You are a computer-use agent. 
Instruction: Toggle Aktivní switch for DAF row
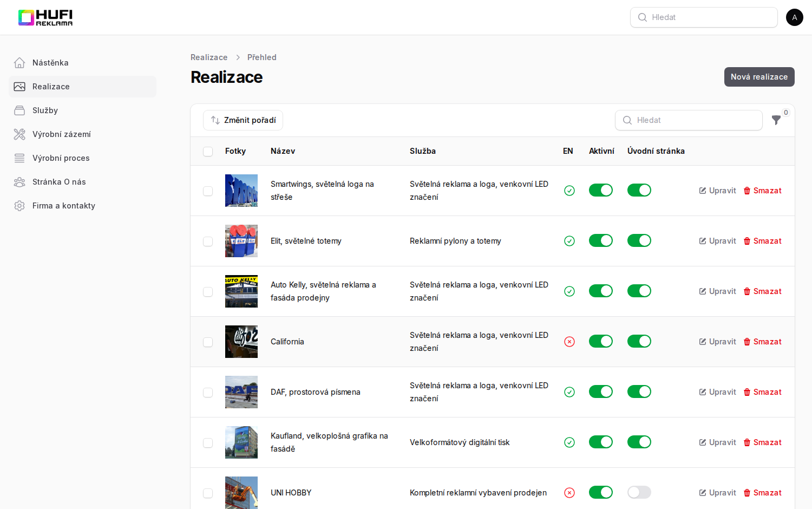tap(601, 391)
